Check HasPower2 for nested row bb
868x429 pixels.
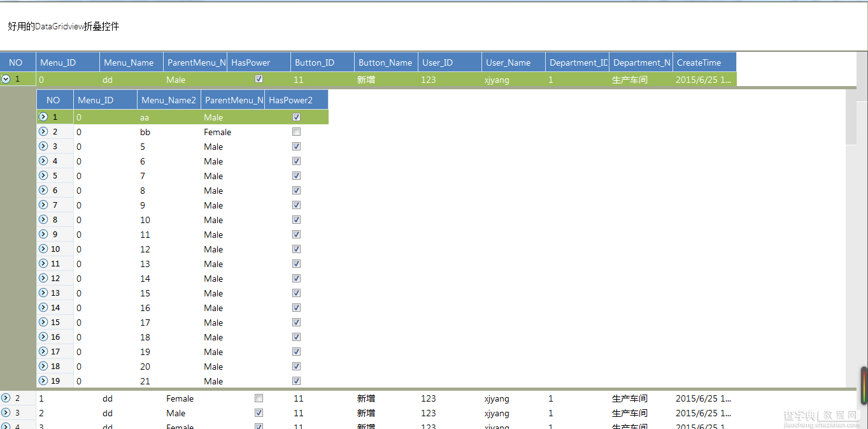point(296,132)
